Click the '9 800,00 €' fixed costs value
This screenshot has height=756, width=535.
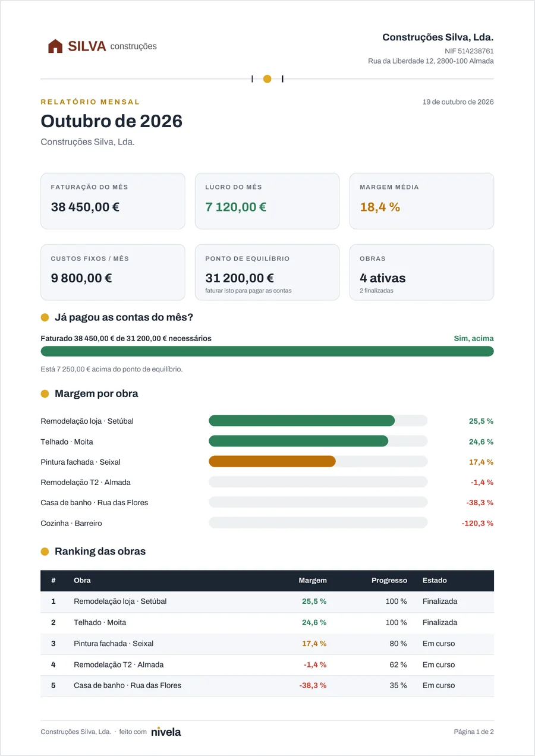(x=81, y=278)
